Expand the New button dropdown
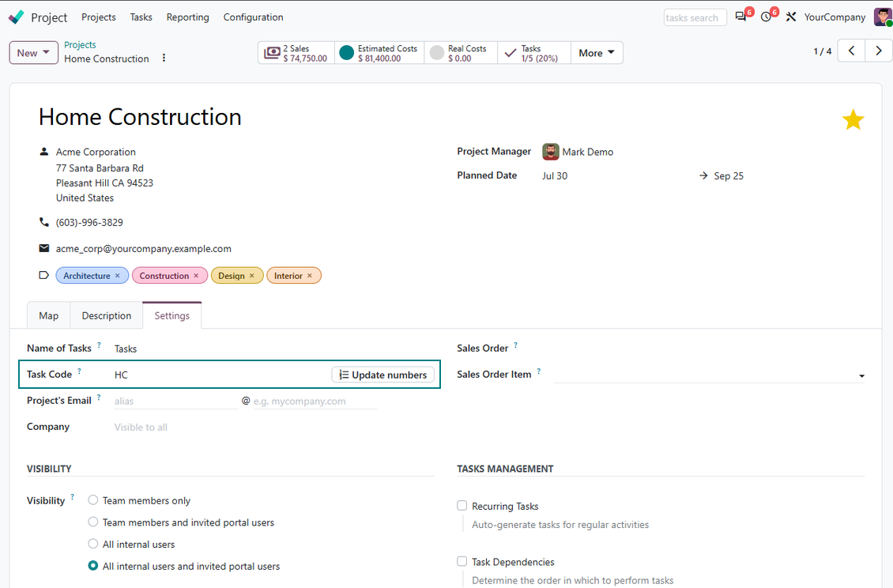893x588 pixels. click(34, 53)
